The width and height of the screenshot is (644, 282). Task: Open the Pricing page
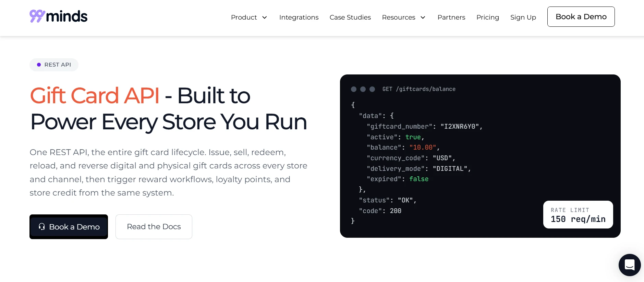click(488, 17)
